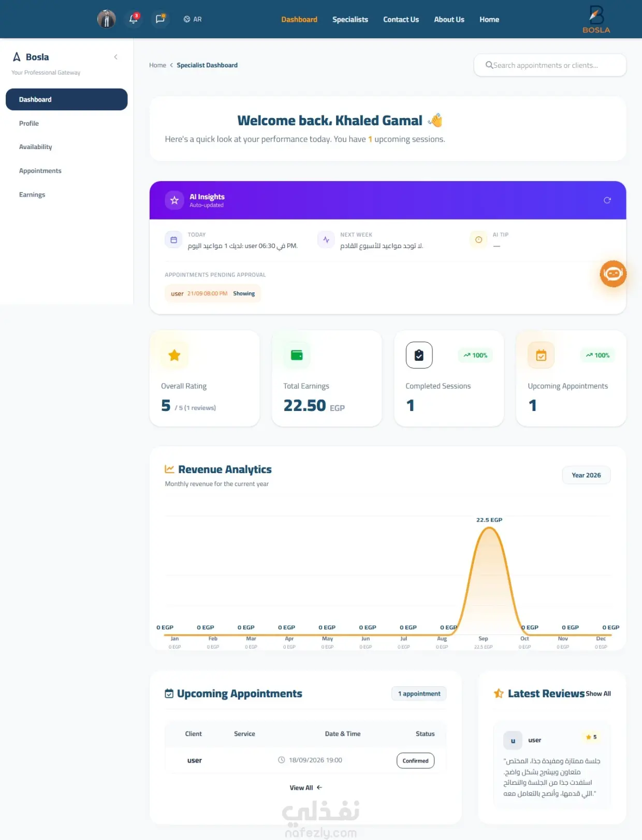
Task: Open the chat messages icon
Action: click(x=160, y=19)
